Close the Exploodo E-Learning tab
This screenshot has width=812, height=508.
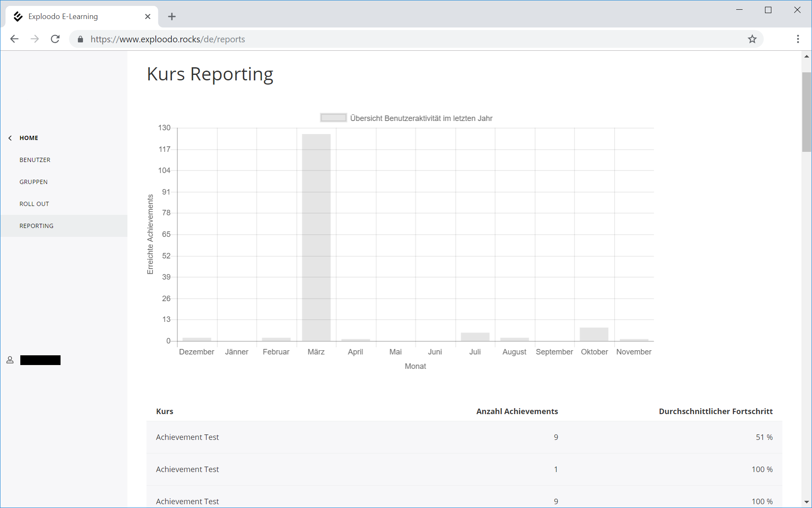[x=147, y=16]
